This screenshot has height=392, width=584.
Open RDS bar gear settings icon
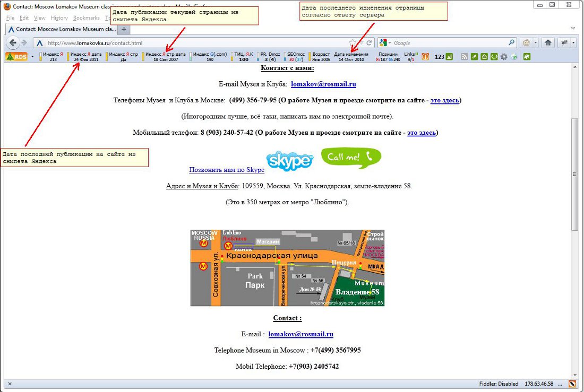point(504,56)
